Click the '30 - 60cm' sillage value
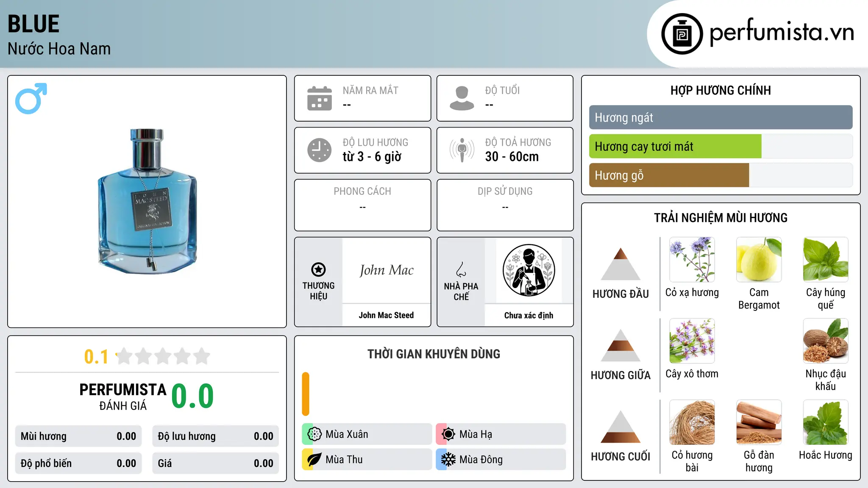This screenshot has height=488, width=868. [512, 157]
